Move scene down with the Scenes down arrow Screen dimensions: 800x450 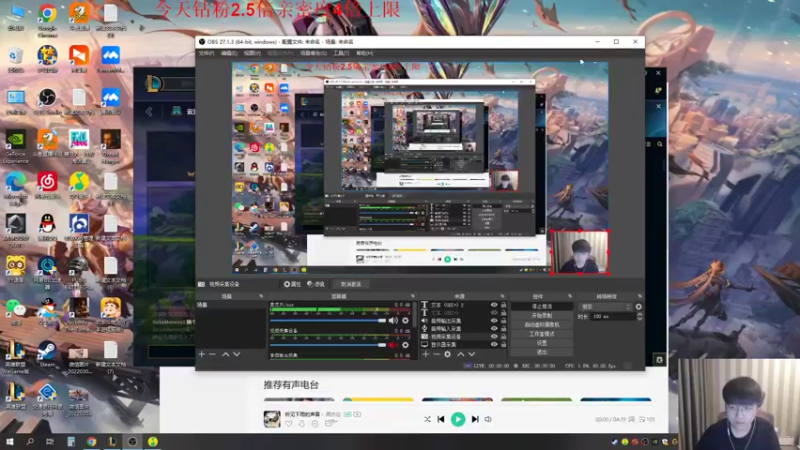tap(236, 354)
